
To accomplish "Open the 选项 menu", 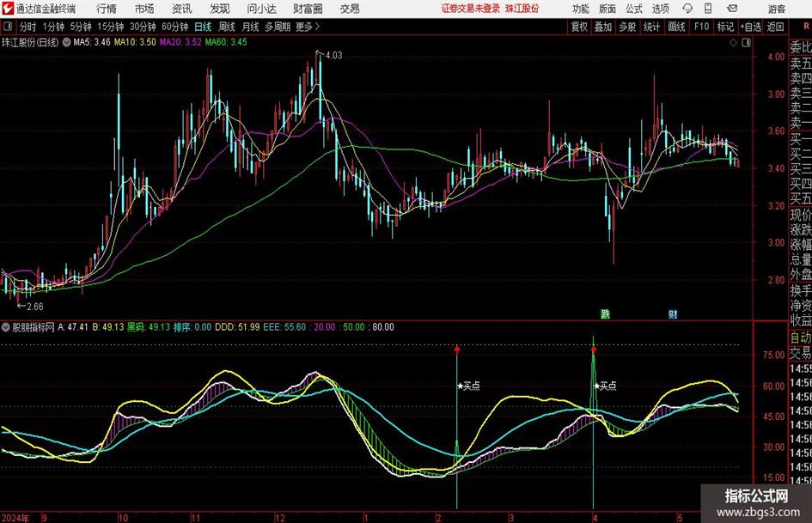I will 660,9.
